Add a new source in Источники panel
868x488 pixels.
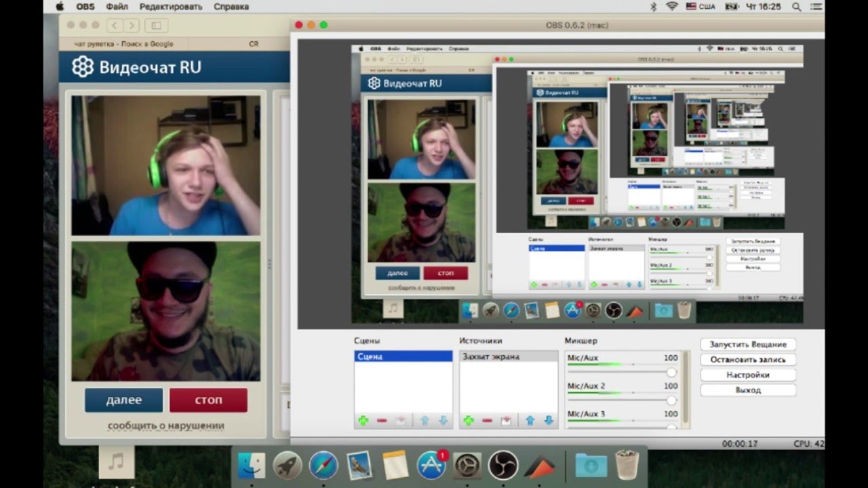(469, 421)
